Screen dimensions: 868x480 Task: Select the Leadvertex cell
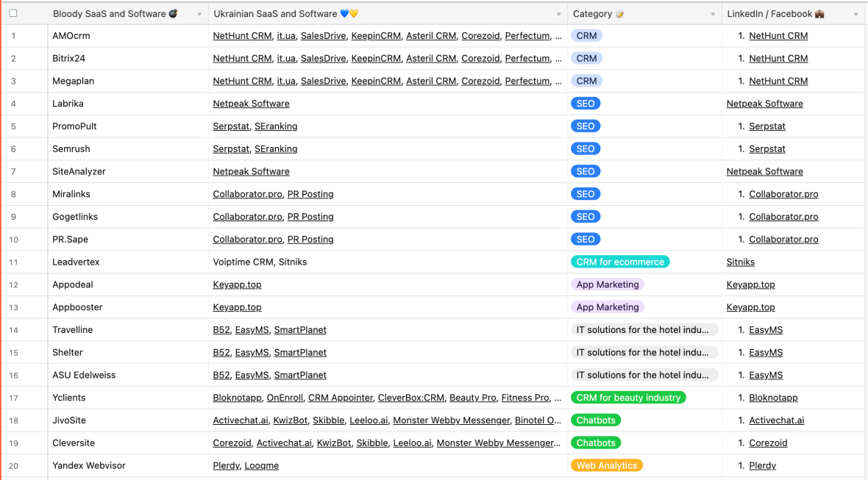[128, 262]
